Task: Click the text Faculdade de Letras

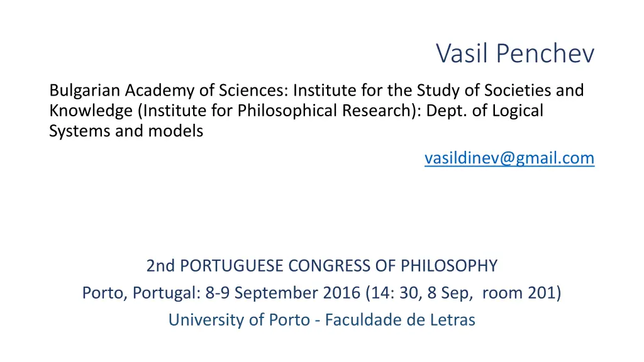Action: coord(400,320)
